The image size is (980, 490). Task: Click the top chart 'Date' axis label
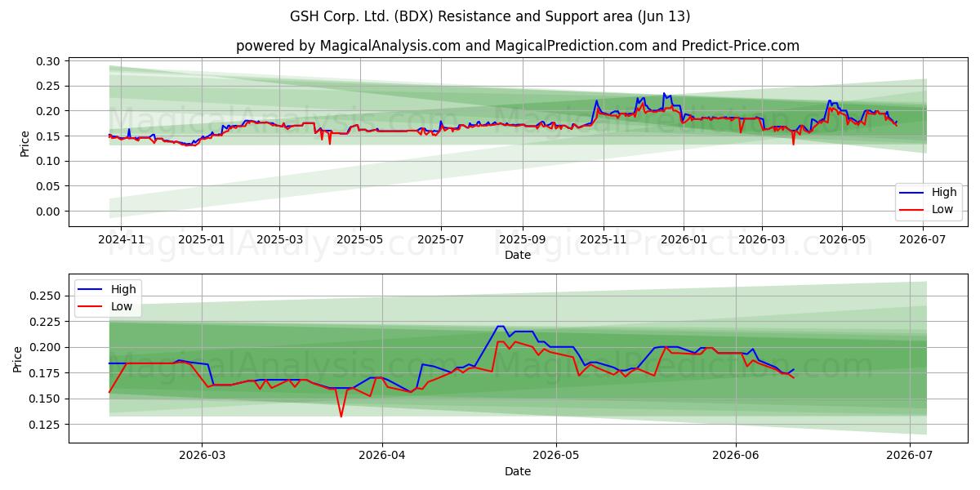[x=518, y=255]
